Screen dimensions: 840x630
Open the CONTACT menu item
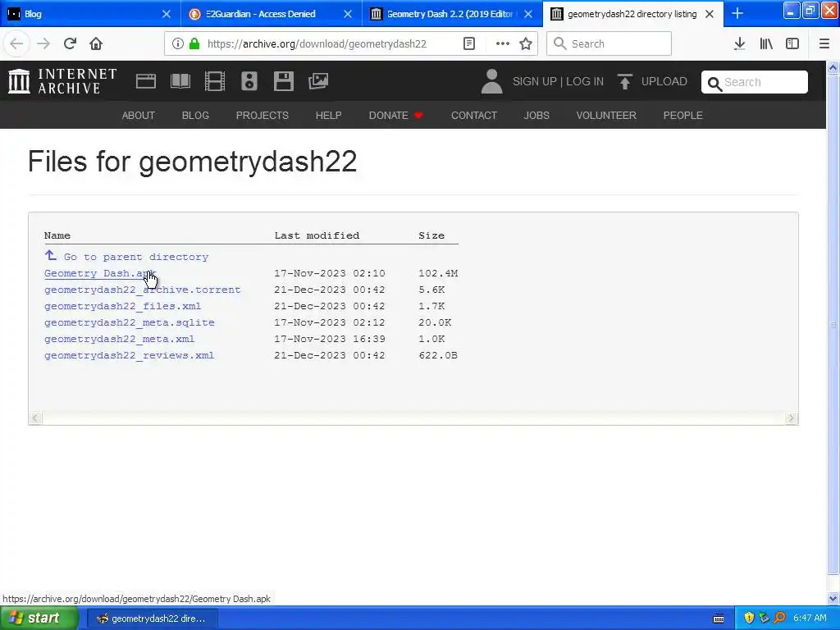click(474, 115)
